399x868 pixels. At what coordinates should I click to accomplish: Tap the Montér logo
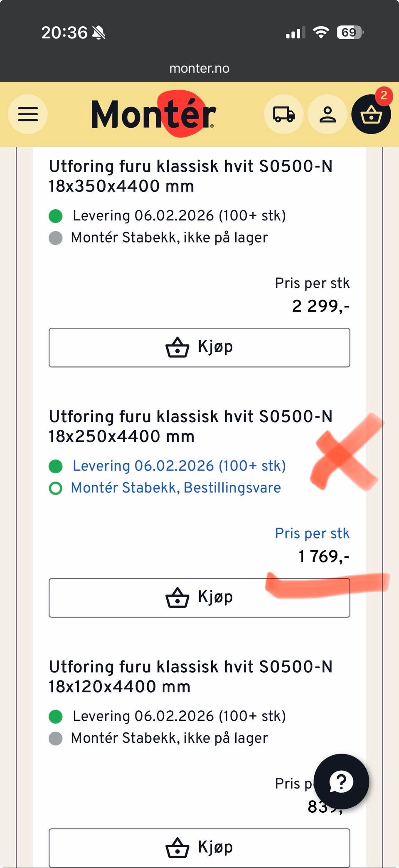153,114
